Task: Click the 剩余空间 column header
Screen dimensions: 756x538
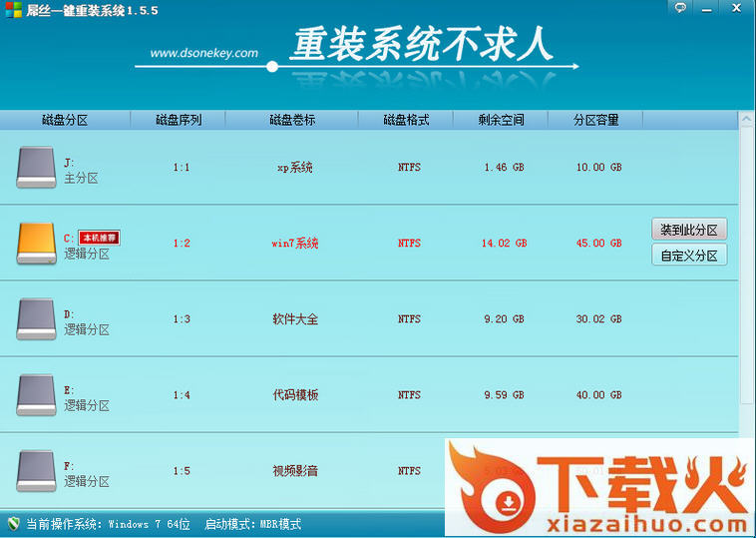Action: click(501, 120)
